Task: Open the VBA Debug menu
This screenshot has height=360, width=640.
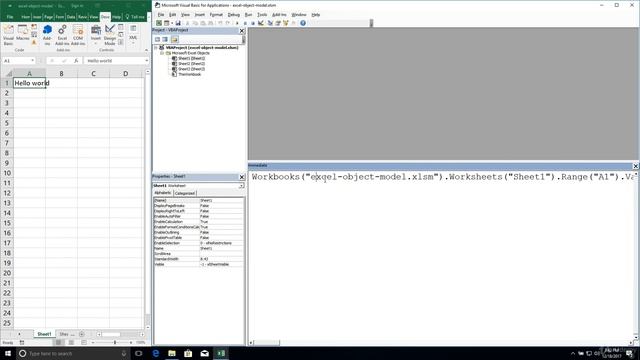Action: pyautogui.click(x=233, y=15)
